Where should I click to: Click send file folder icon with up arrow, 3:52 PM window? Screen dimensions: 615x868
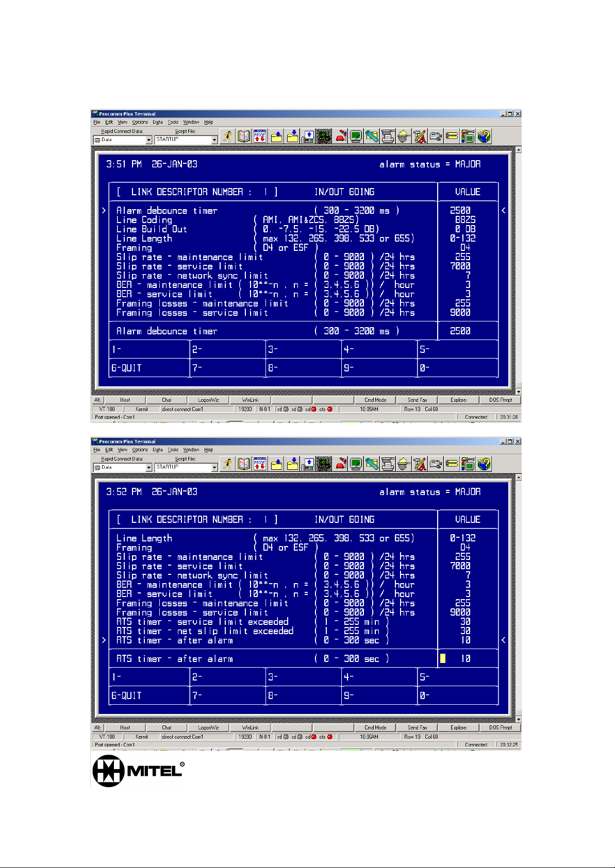(277, 464)
